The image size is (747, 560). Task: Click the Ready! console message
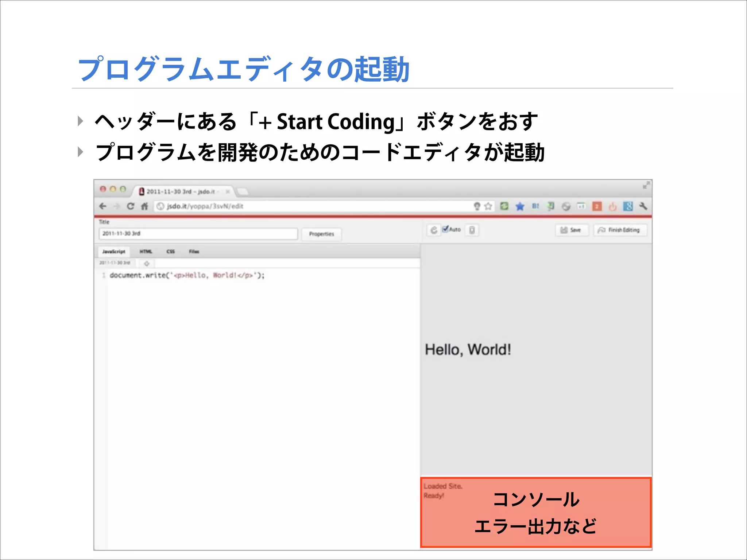click(434, 496)
